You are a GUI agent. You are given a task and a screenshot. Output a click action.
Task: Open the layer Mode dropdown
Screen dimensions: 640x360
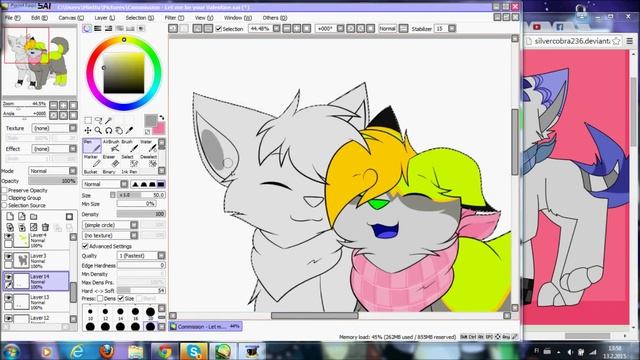pos(52,171)
